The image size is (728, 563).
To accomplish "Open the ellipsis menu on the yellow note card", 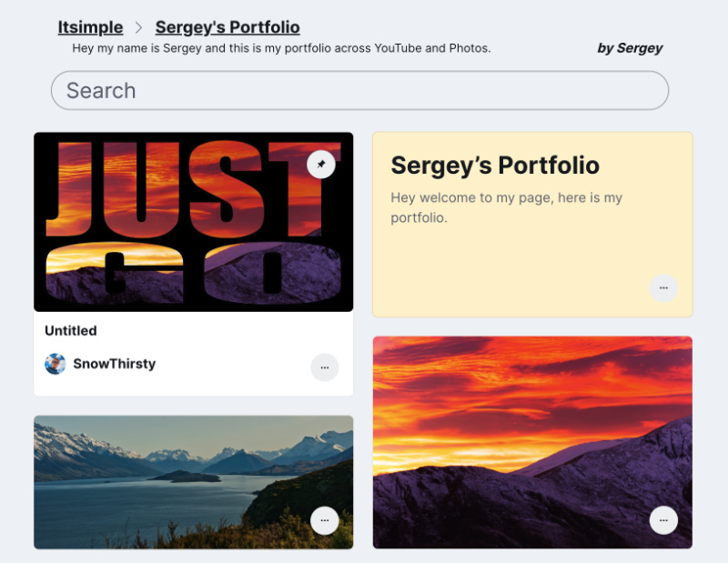I will click(663, 288).
